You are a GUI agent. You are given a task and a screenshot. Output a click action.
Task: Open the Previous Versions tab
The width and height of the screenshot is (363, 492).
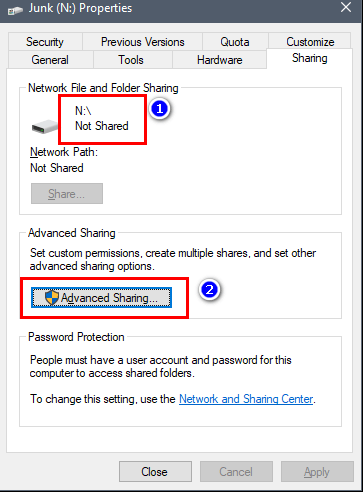[x=143, y=42]
